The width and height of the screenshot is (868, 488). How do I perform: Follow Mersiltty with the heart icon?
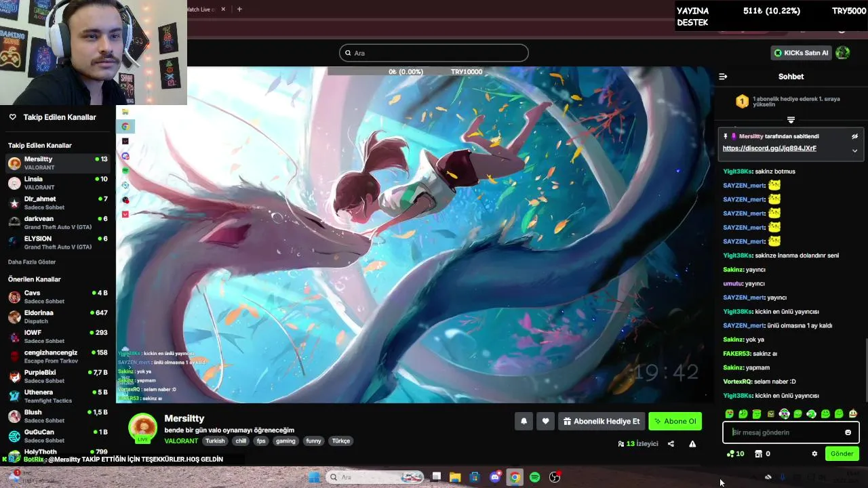(x=545, y=421)
